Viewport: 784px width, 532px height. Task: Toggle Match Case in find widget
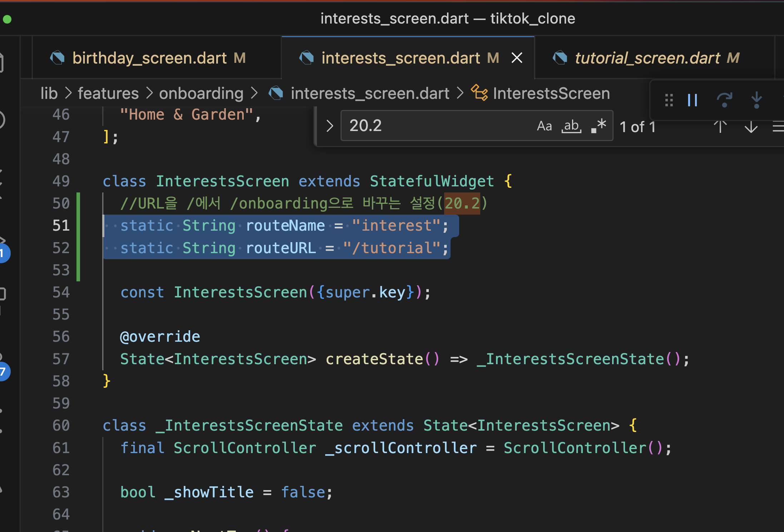tap(544, 126)
